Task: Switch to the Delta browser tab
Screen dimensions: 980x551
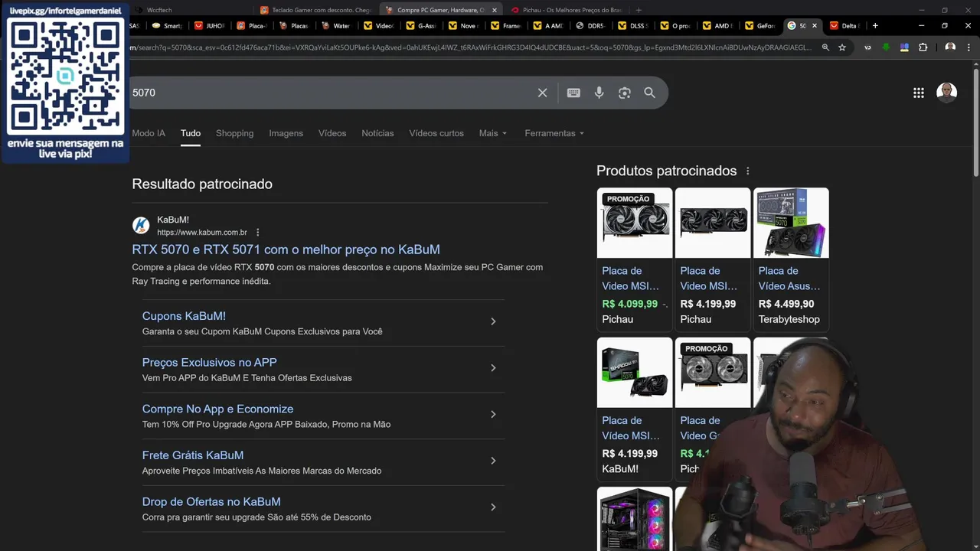Action: coord(845,25)
